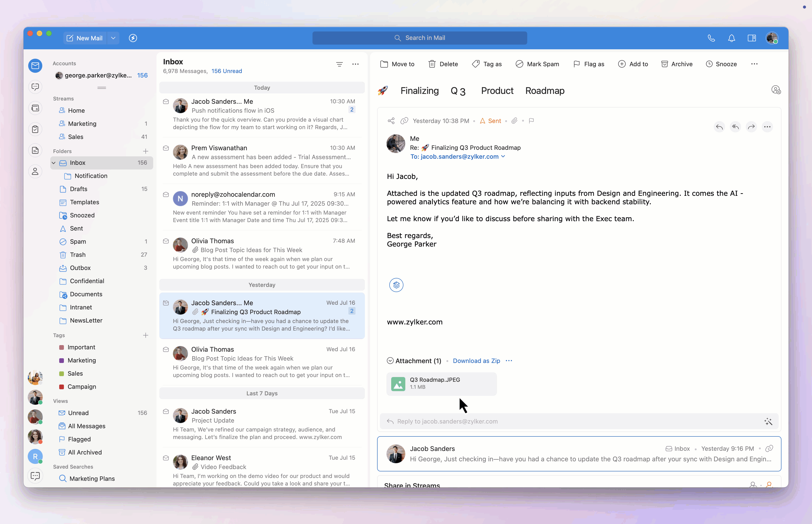
Task: Collapse the Attachment (1) section
Action: [x=390, y=361]
